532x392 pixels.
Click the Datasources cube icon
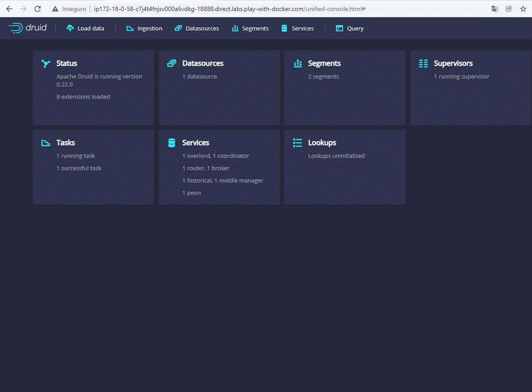pyautogui.click(x=178, y=28)
